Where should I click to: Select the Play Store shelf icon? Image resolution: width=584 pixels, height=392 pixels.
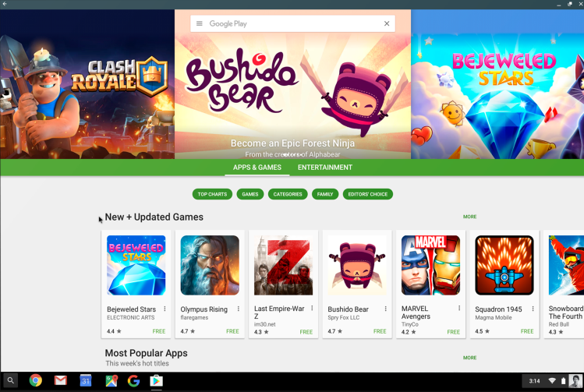157,380
